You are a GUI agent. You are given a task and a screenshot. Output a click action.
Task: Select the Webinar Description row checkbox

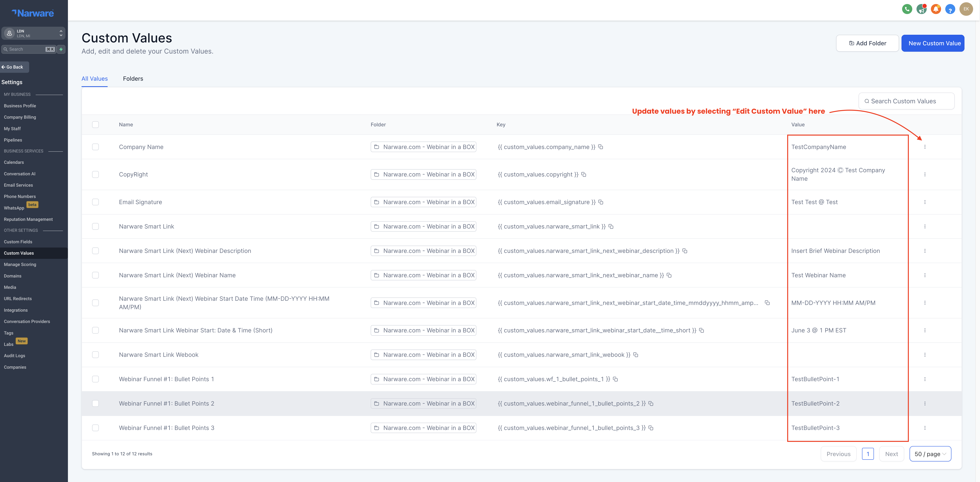(96, 251)
